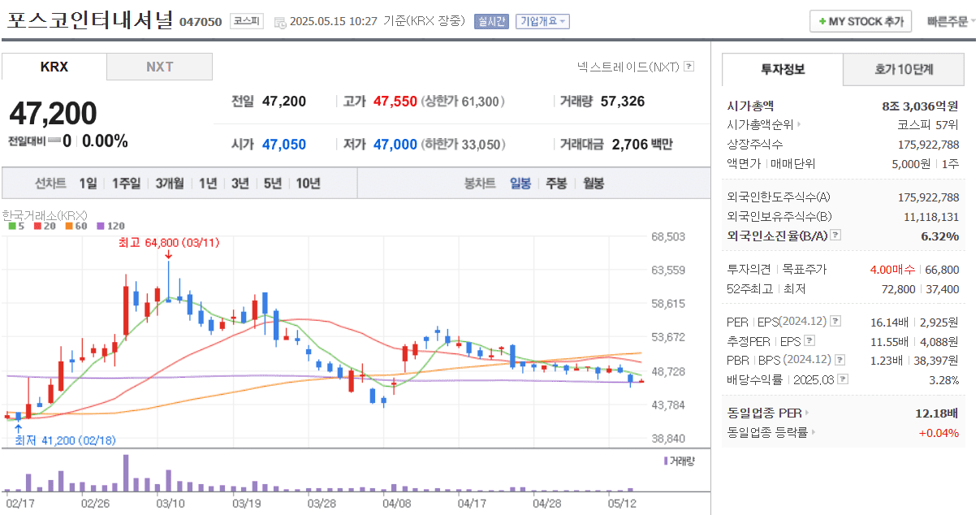Select the 3개월 line chart period
980x515 pixels.
tap(170, 184)
